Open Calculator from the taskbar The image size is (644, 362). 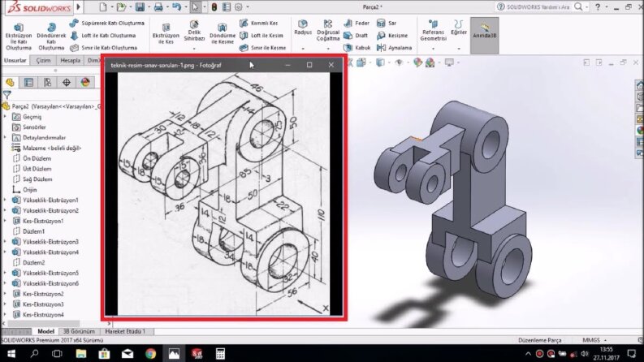click(220, 353)
